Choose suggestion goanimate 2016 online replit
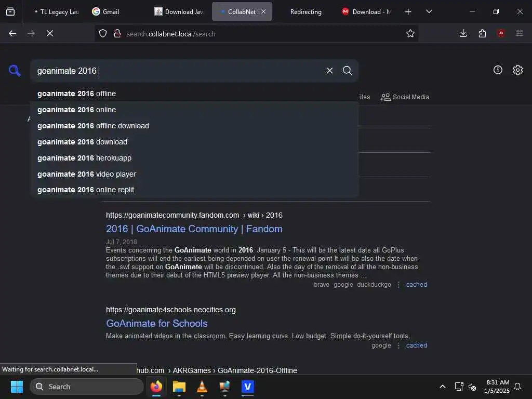The image size is (532, 399). 194,190
